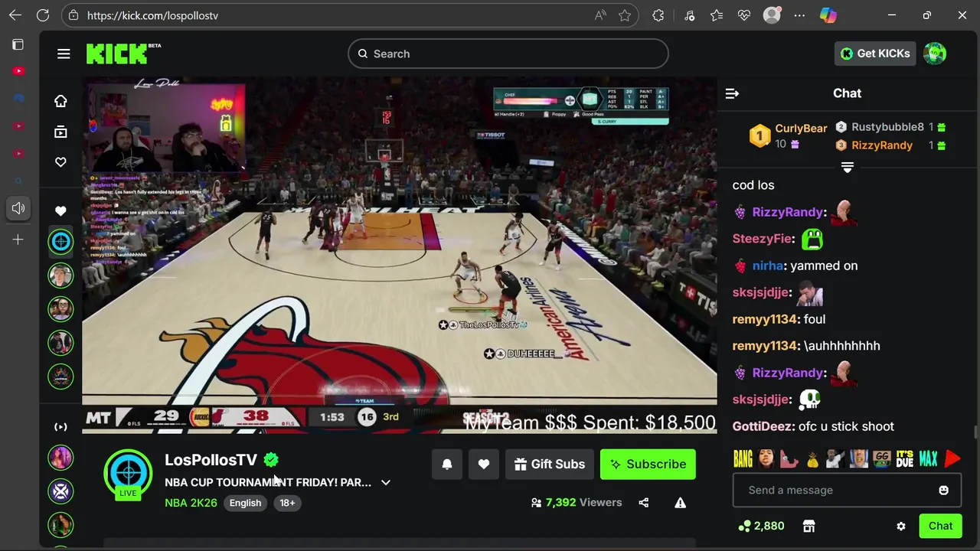Expand the stream title chevron
Viewport: 980px width, 551px height.
386,483
